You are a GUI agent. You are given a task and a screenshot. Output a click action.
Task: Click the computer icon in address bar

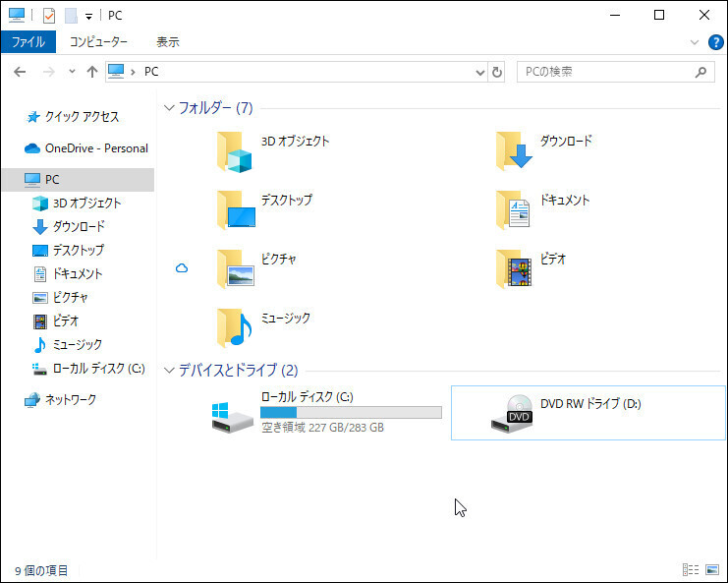(x=116, y=72)
